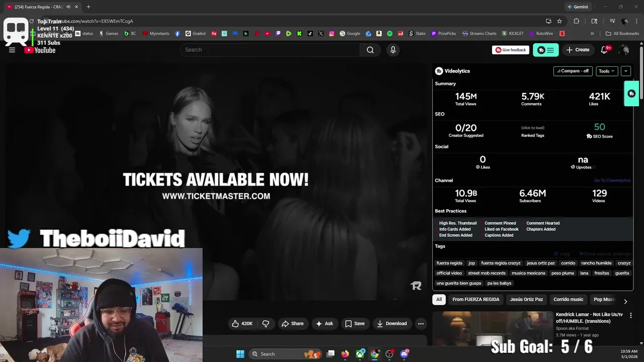Collapse Videolytics panel with chevron button

click(625, 71)
